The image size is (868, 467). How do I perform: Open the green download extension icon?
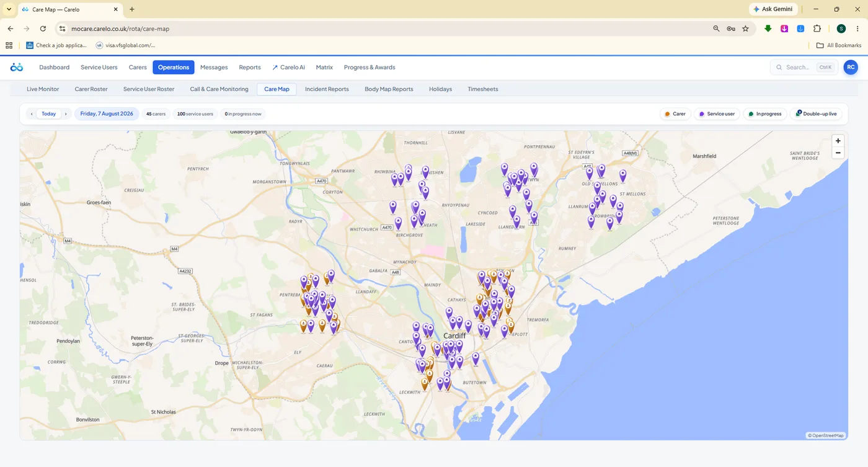pyautogui.click(x=768, y=29)
